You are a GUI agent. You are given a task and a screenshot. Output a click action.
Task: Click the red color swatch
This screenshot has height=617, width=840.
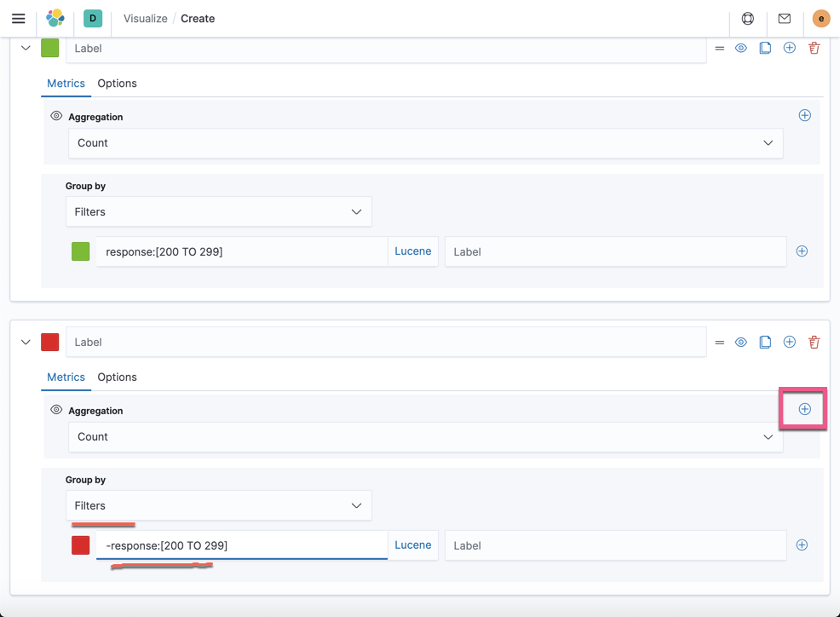pyautogui.click(x=49, y=341)
